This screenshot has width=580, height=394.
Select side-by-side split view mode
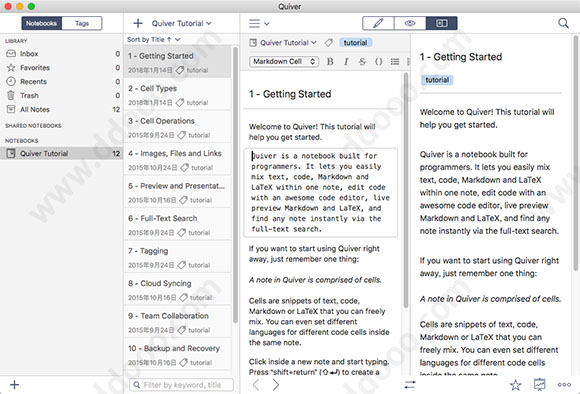[x=442, y=23]
